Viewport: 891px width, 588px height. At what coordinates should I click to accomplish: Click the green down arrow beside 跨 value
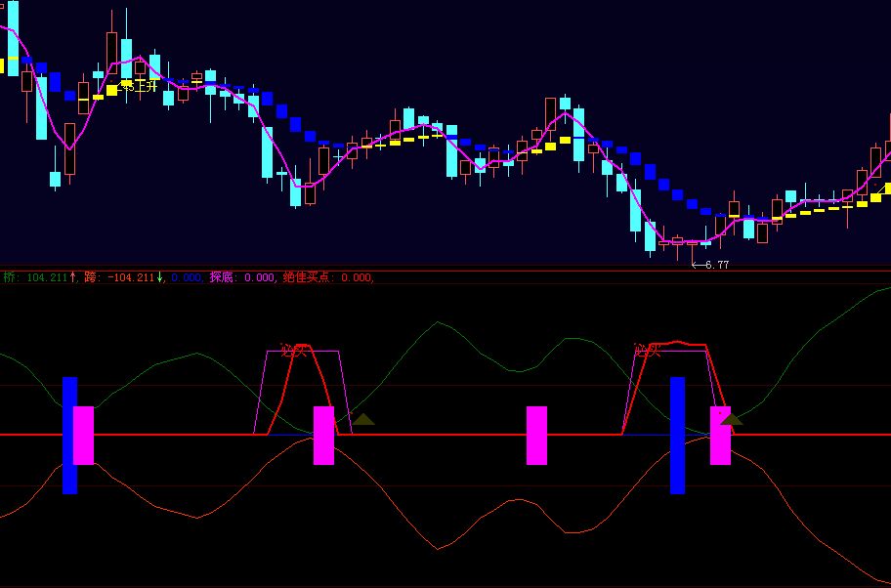pos(160,277)
